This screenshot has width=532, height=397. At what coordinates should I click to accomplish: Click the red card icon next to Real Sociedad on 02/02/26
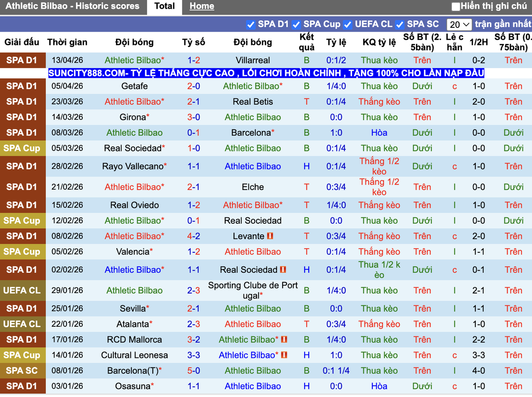(x=283, y=269)
